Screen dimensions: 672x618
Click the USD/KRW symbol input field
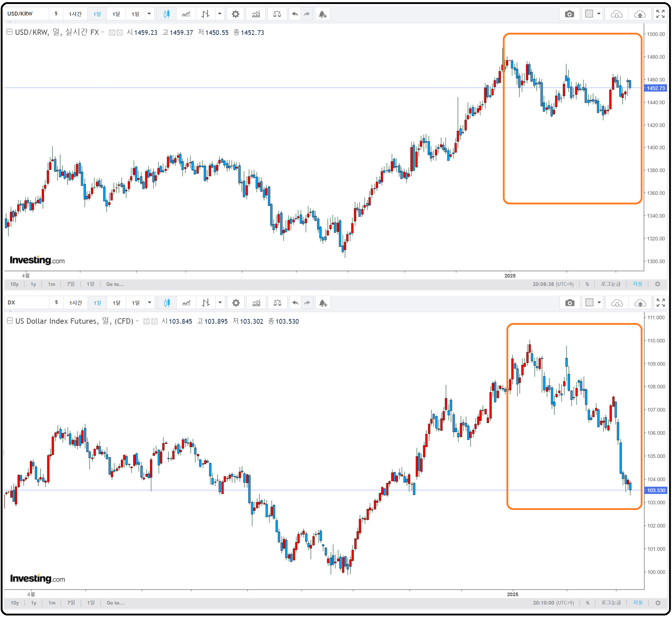(27, 14)
